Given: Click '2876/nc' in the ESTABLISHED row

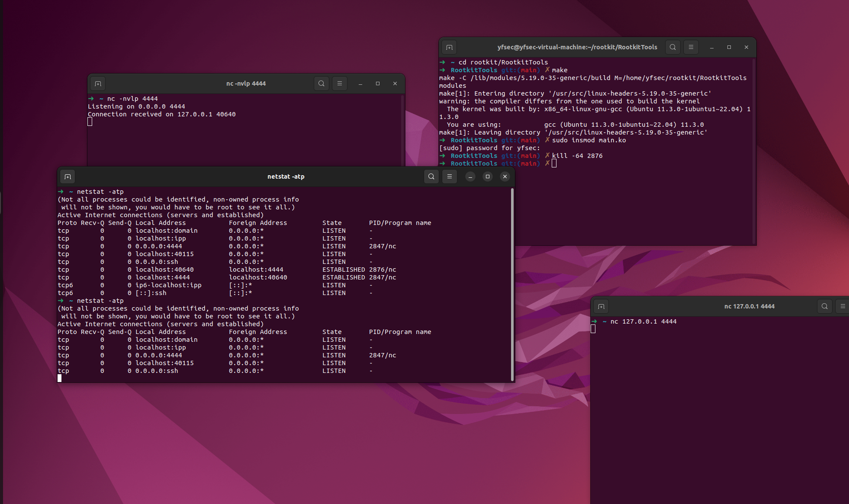Looking at the screenshot, I should coord(383,270).
